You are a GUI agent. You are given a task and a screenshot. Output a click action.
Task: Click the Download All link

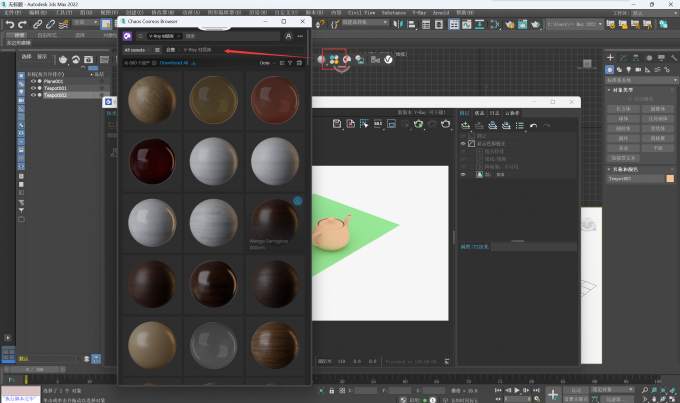coord(174,63)
